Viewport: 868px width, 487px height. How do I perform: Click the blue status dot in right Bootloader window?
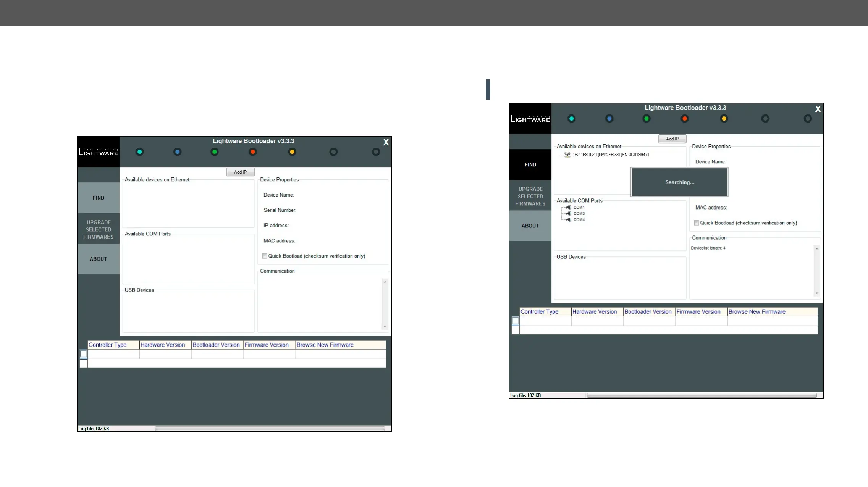[609, 119]
